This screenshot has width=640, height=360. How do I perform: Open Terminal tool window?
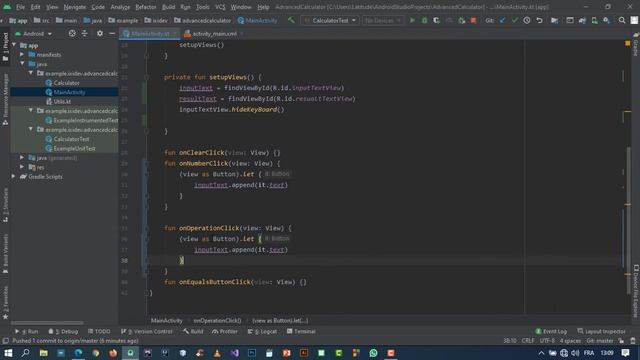click(x=301, y=331)
